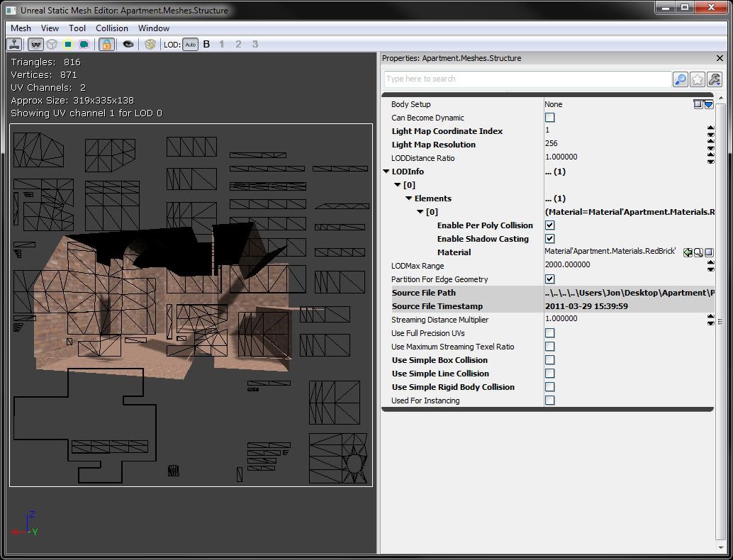
Task: Uncheck Enable Per Poly Collision
Action: [x=550, y=225]
